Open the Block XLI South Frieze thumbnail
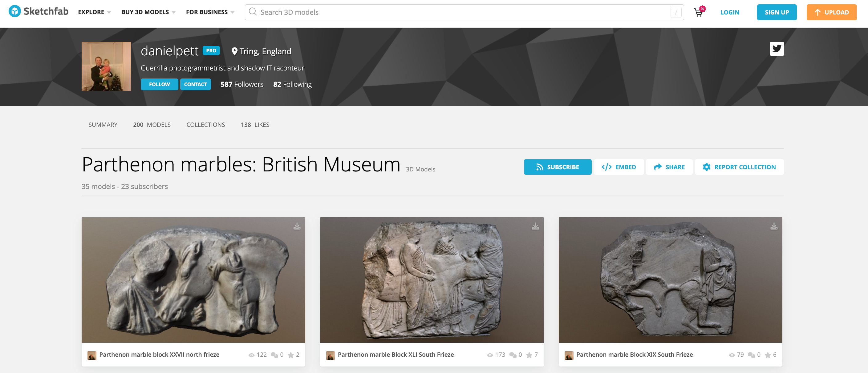This screenshot has width=868, height=373. (x=432, y=280)
